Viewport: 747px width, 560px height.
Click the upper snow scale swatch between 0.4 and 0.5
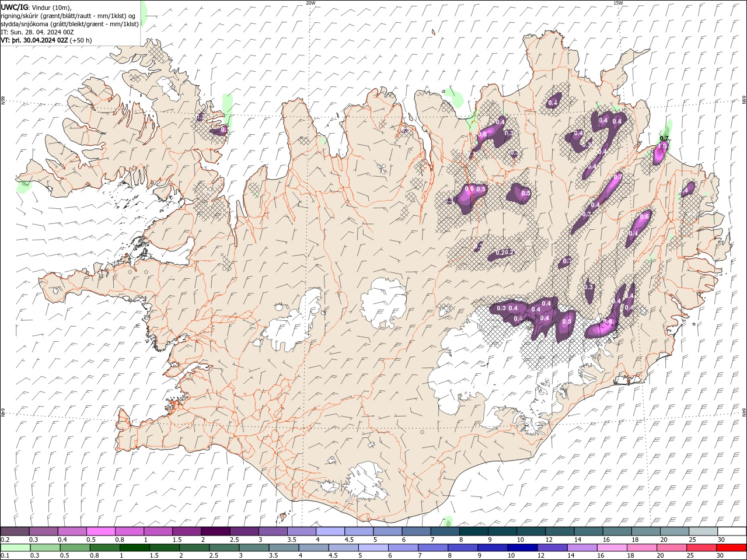pos(72,531)
